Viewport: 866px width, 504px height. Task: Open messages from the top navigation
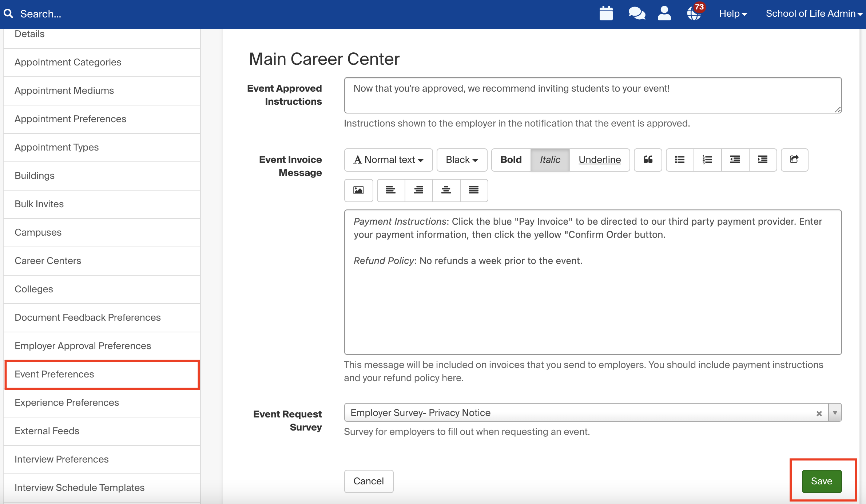coord(636,13)
